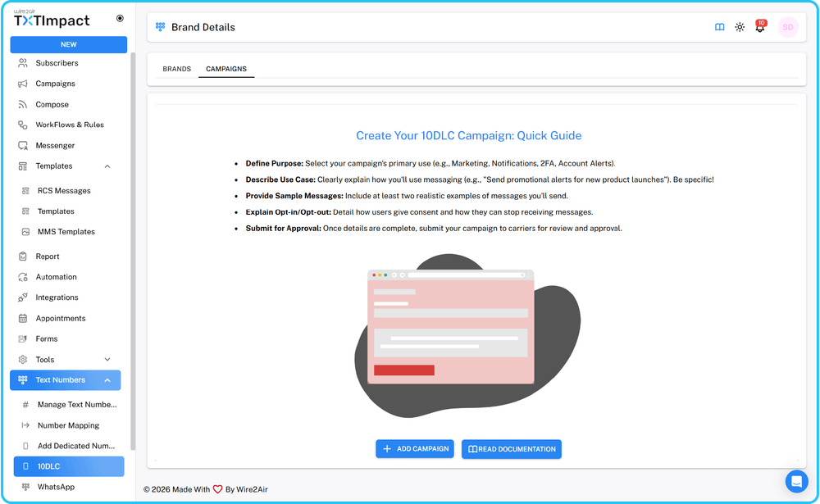Click the sidebar vertical scrollbar
The width and height of the screenshot is (820, 504).
[133, 246]
